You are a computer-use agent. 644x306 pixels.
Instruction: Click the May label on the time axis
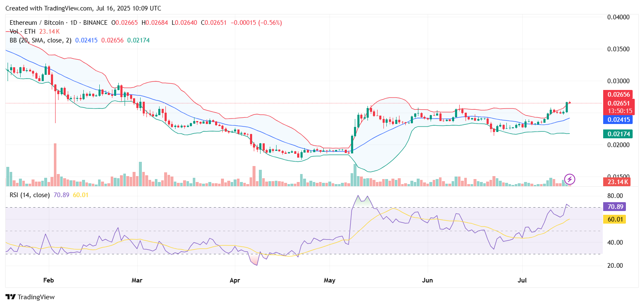coord(330,280)
